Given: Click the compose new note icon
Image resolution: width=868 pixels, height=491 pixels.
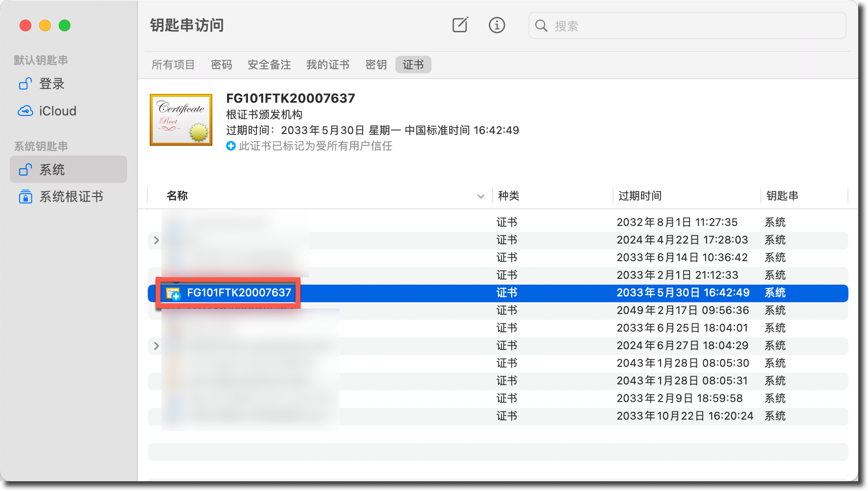Looking at the screenshot, I should tap(460, 25).
